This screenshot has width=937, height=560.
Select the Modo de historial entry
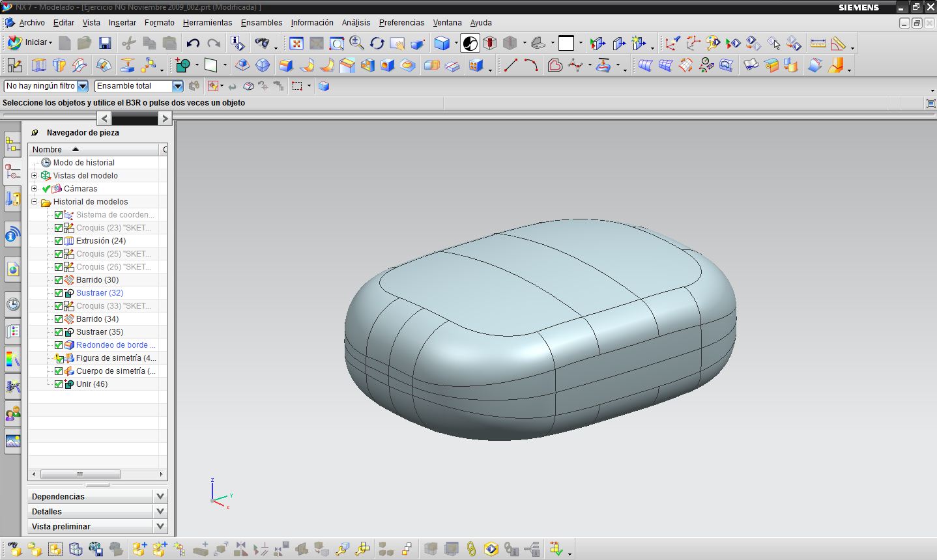coord(83,163)
